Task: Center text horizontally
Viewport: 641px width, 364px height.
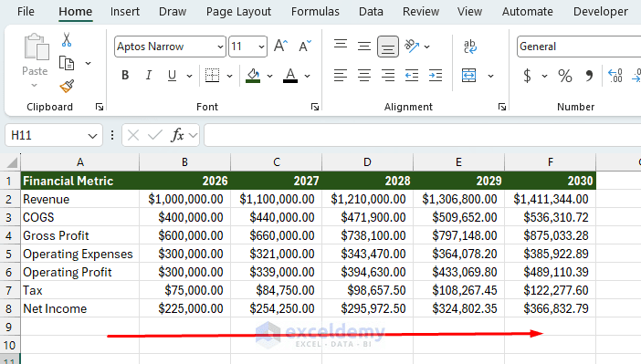Action: pos(363,76)
